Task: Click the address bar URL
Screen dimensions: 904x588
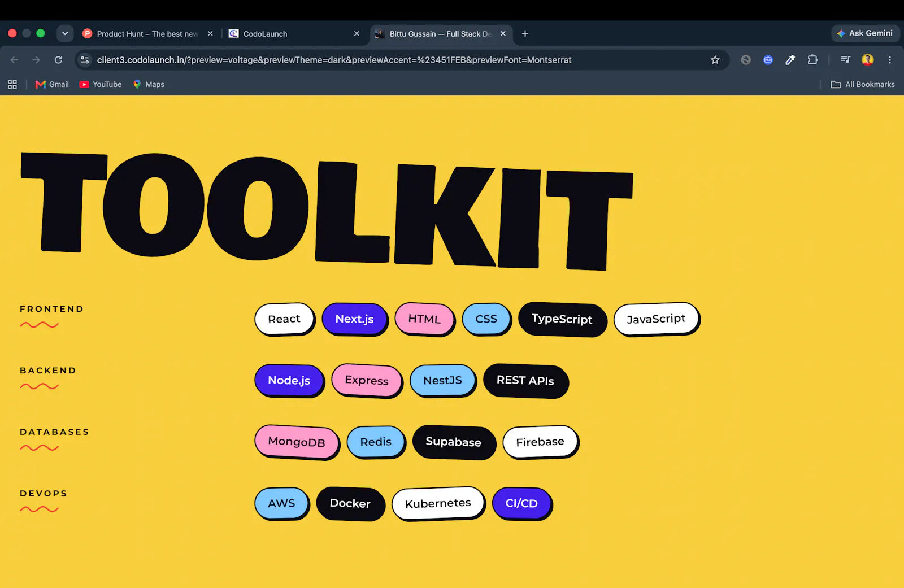Action: [334, 60]
